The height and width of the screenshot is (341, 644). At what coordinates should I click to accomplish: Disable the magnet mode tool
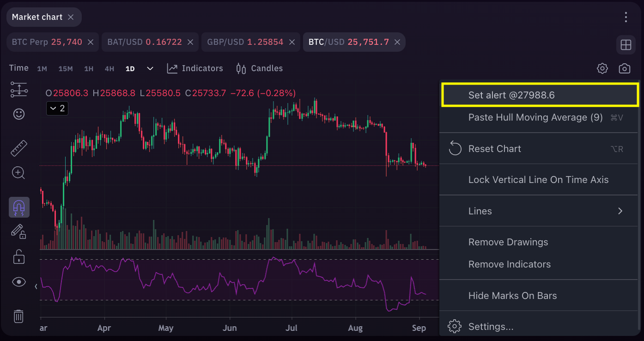(18, 207)
